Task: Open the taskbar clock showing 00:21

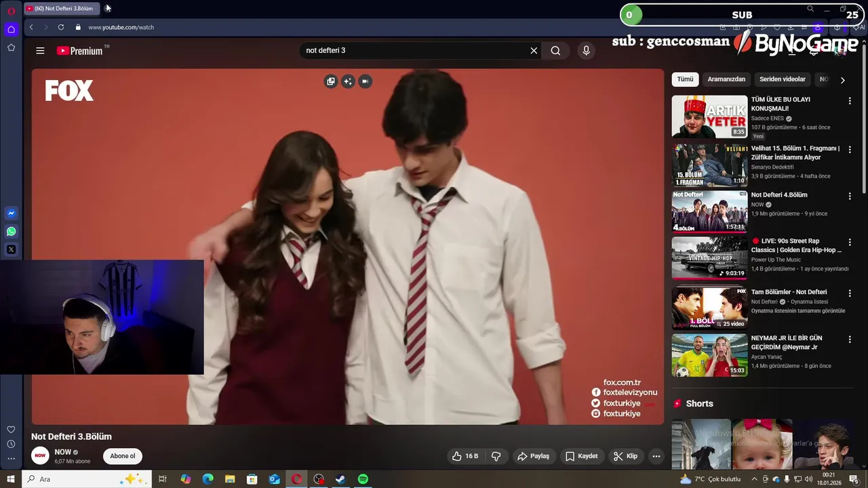Action: [x=828, y=479]
